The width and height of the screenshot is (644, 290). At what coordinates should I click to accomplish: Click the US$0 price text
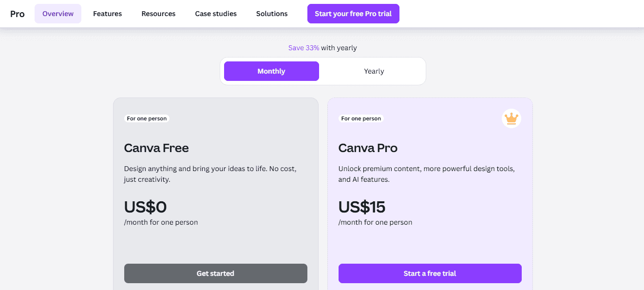(145, 207)
